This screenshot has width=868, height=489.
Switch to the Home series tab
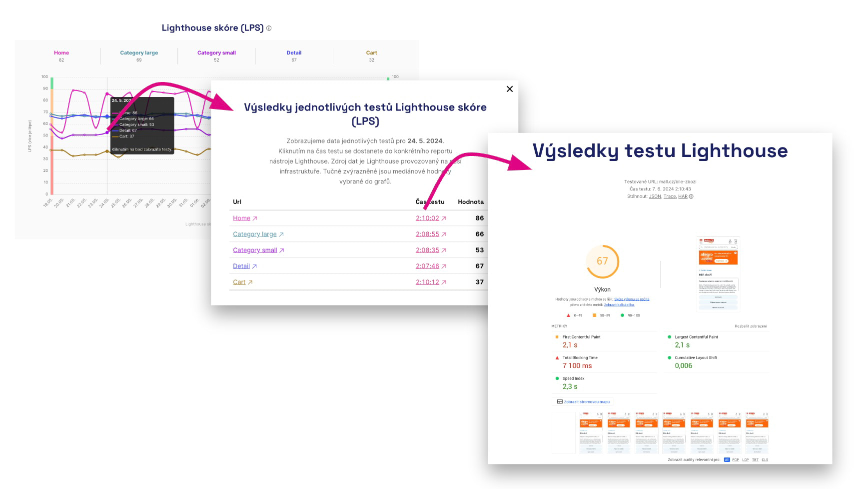61,53
